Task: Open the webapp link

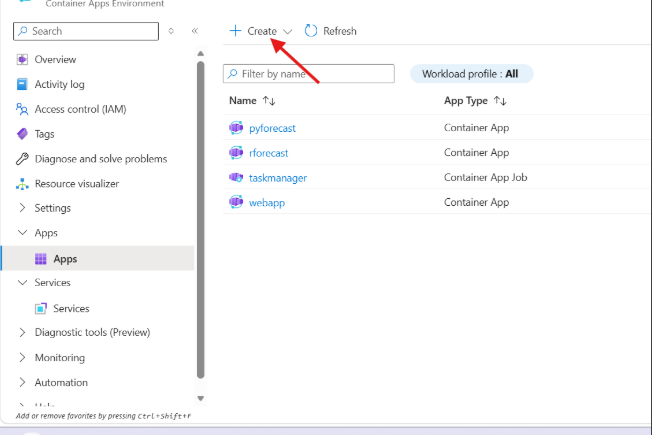Action: [267, 203]
